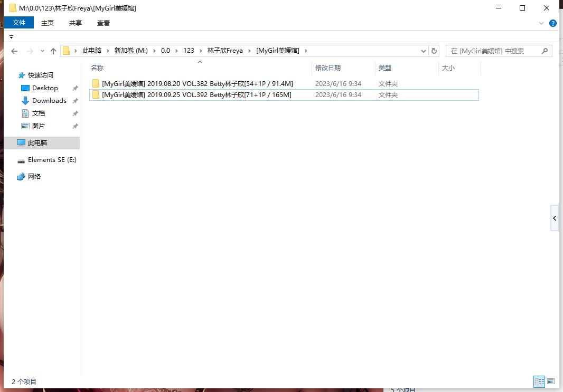The width and height of the screenshot is (563, 392).
Task: Go forward with the right arrow
Action: click(30, 51)
